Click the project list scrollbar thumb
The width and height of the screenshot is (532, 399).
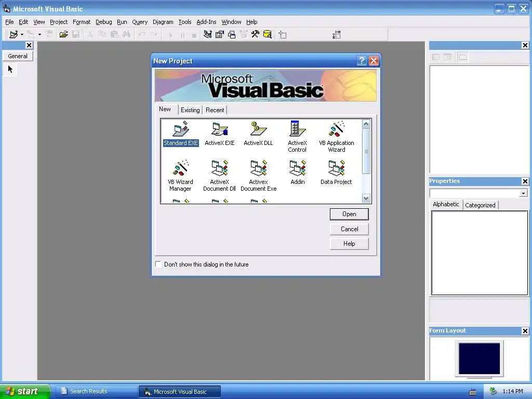click(366, 151)
